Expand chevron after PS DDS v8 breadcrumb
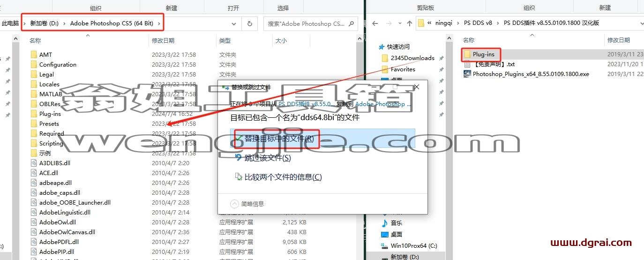644x260 pixels. [x=498, y=23]
